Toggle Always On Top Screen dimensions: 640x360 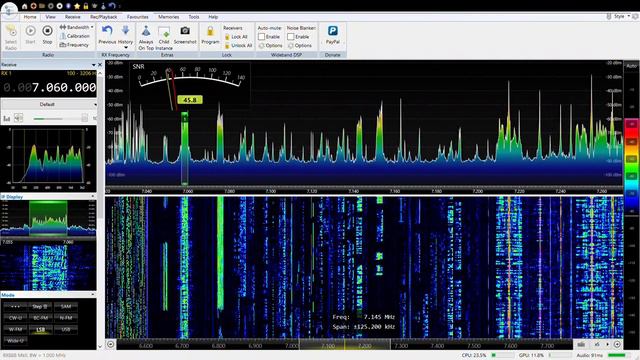tap(146, 38)
